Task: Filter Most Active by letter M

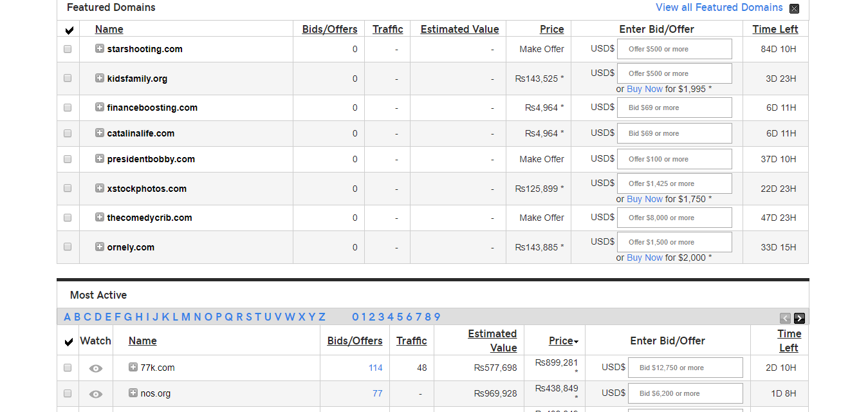Action: coord(186,317)
